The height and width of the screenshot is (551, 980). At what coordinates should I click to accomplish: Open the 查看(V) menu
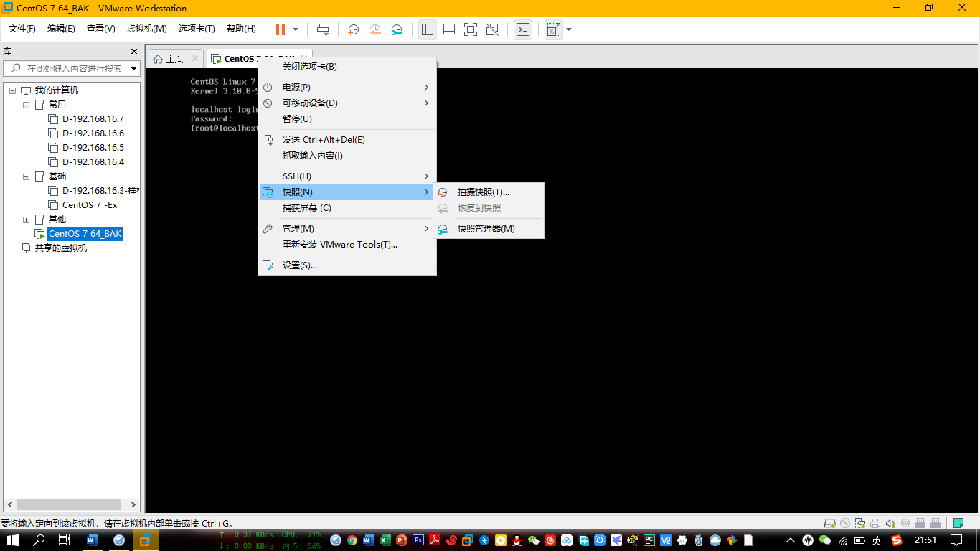pos(101,29)
